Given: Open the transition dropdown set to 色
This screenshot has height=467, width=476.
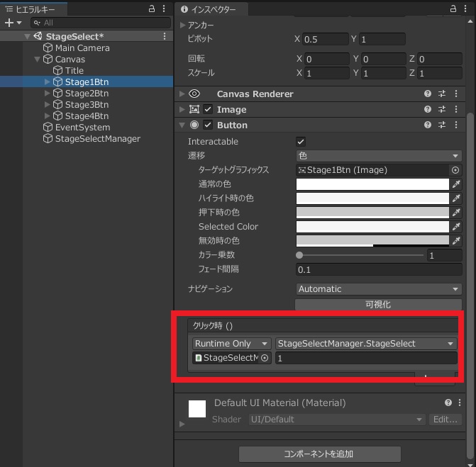Looking at the screenshot, I should tap(379, 156).
